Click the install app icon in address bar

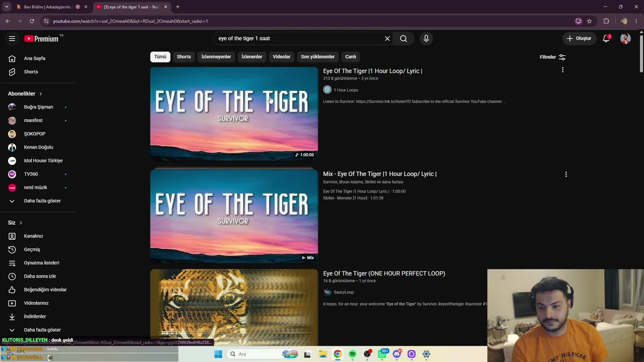[579, 21]
